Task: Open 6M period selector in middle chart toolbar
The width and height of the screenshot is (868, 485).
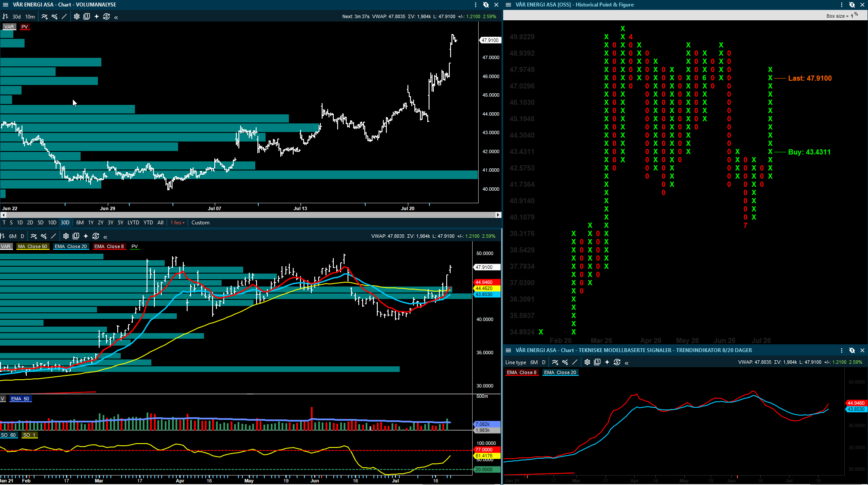Action: click(x=13, y=236)
